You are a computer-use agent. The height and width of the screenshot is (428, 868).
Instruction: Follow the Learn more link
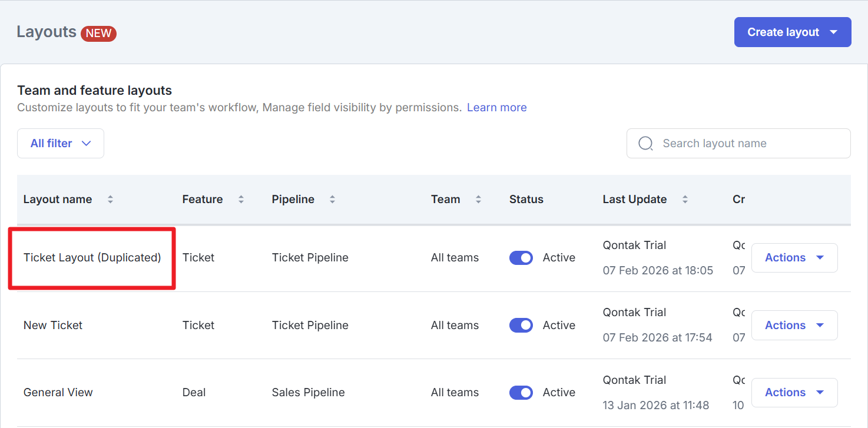(496, 108)
